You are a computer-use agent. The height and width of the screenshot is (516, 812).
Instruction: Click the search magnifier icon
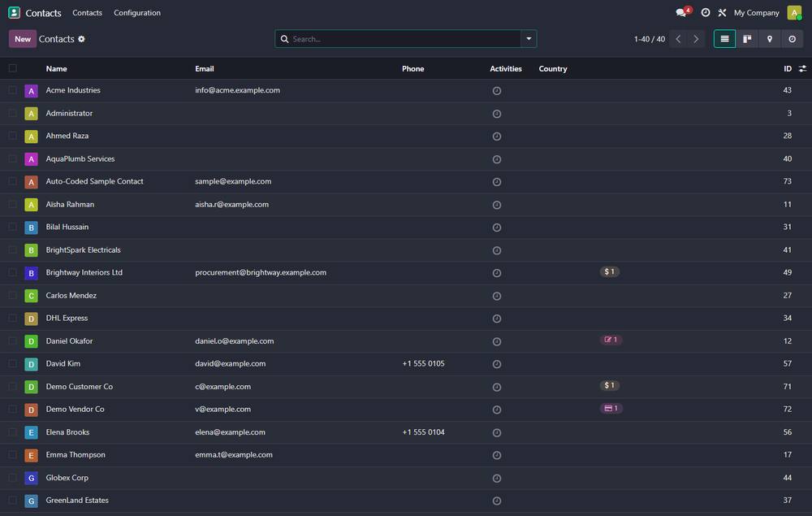[284, 39]
